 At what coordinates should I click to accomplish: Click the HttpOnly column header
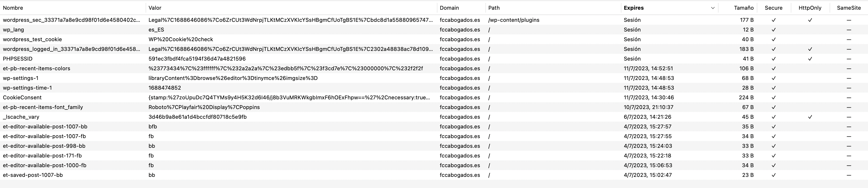click(x=810, y=8)
